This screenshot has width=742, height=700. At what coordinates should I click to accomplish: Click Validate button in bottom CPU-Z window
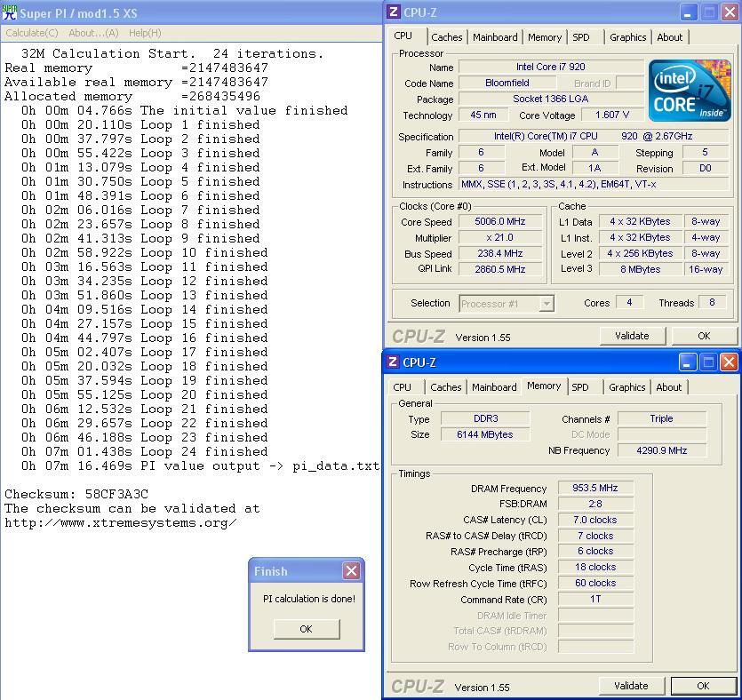(631, 686)
